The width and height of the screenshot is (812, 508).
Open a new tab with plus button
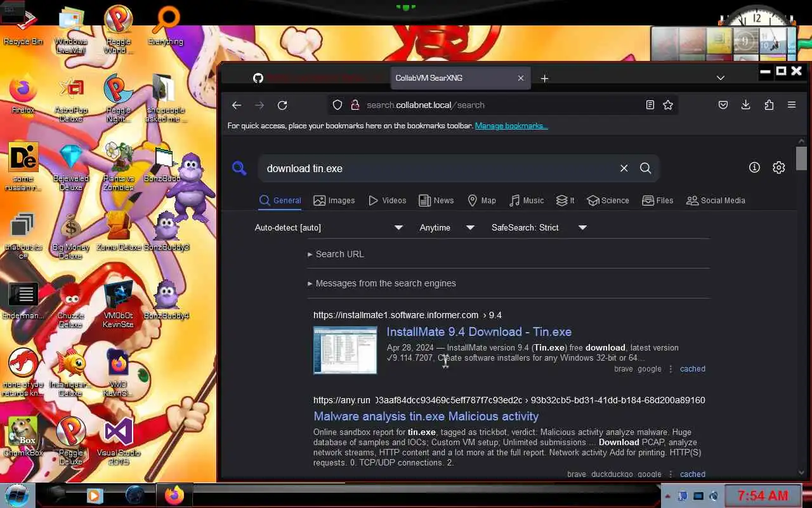click(544, 78)
